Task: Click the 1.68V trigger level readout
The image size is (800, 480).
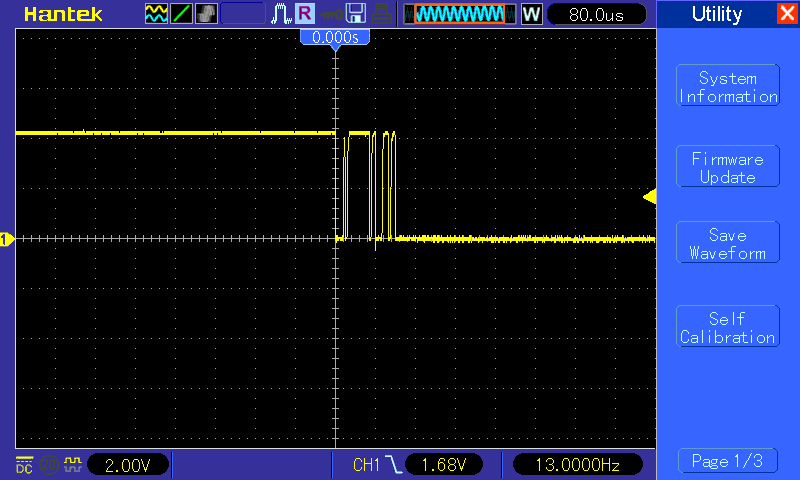Action: tap(443, 465)
